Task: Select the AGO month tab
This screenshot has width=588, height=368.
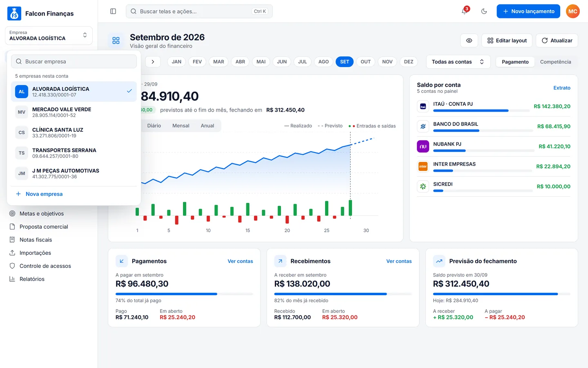Action: coord(323,62)
